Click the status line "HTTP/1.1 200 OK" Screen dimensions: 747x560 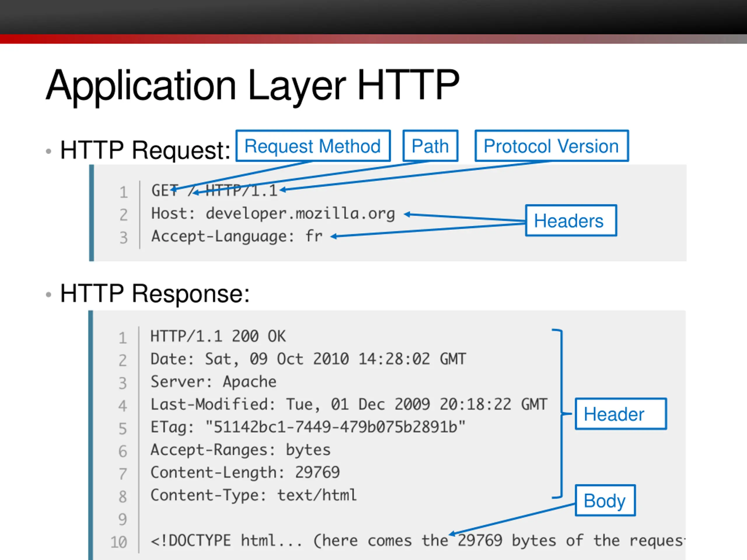point(218,336)
